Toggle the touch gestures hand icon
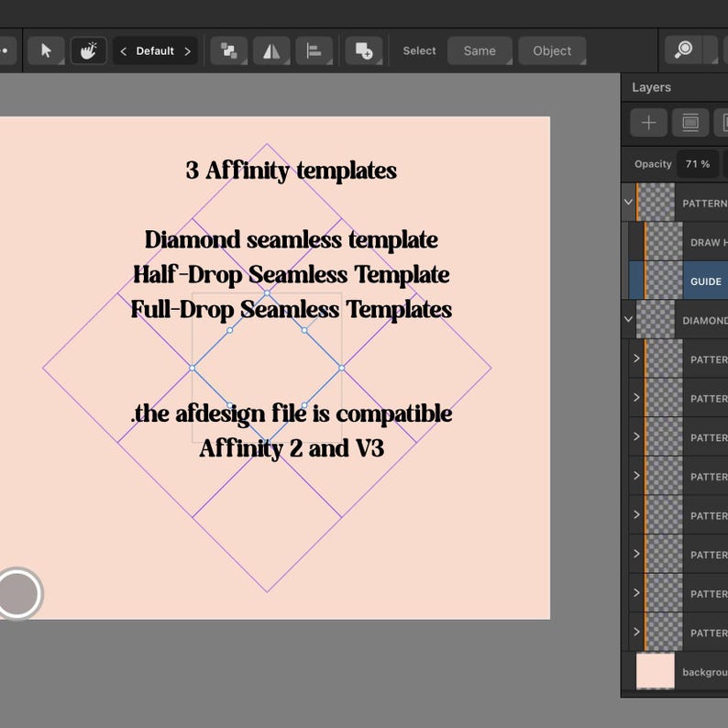The width and height of the screenshot is (728, 728). pyautogui.click(x=88, y=50)
